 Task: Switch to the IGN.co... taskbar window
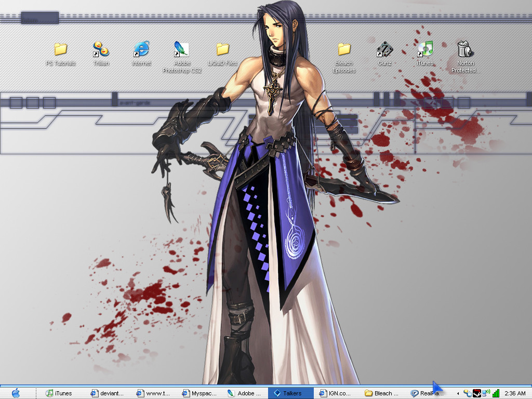pyautogui.click(x=336, y=393)
